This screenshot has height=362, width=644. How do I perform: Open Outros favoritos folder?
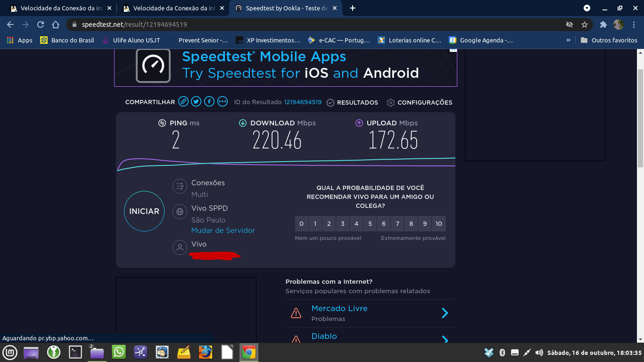coord(609,40)
